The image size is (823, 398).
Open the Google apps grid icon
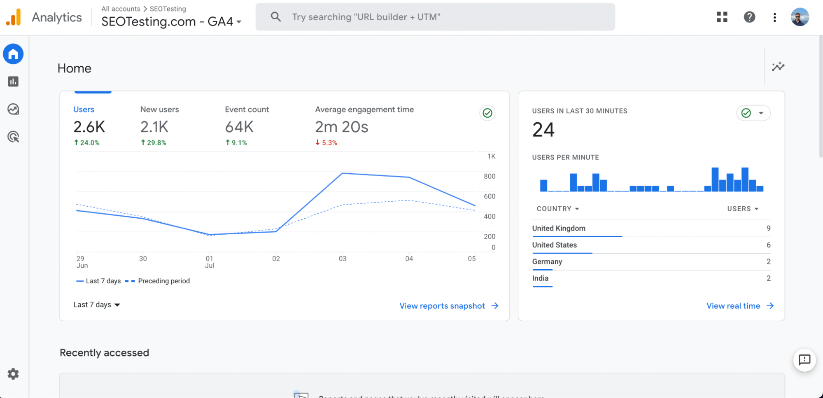tap(722, 17)
